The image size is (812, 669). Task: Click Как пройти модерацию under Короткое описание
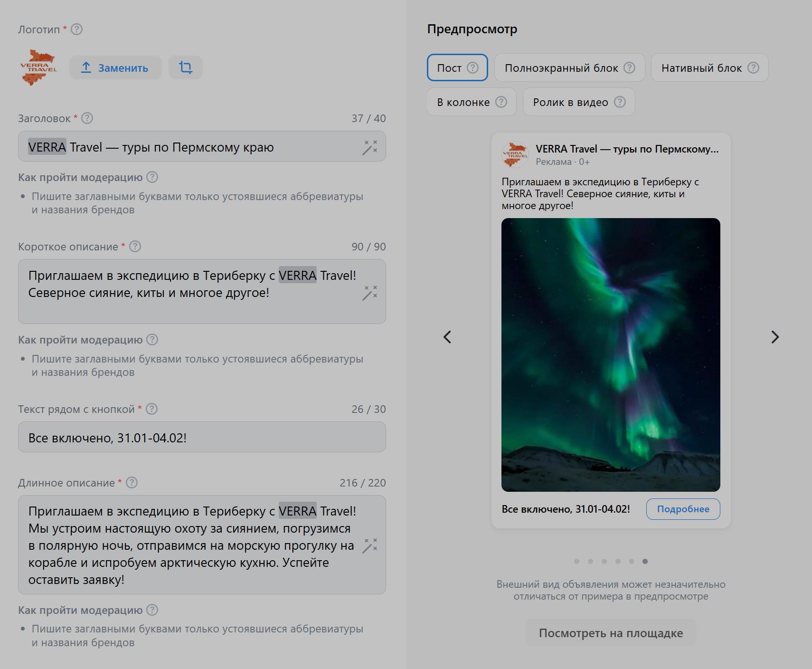[80, 340]
